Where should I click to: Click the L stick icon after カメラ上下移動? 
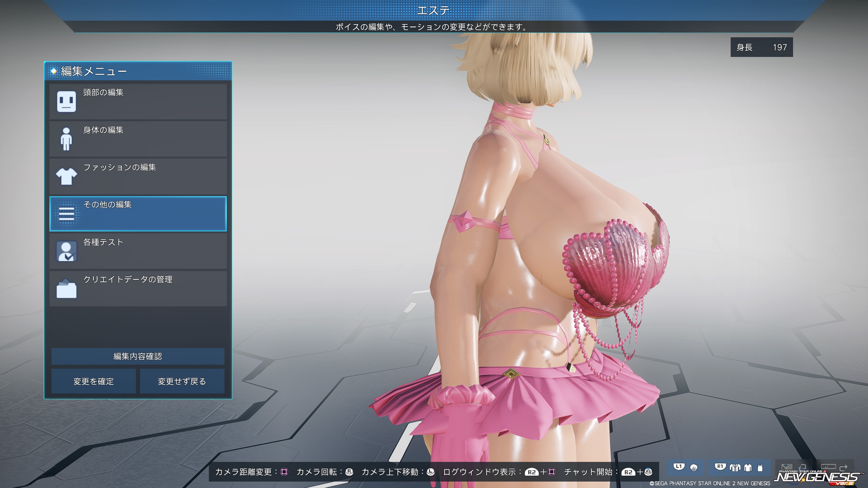coord(430,472)
